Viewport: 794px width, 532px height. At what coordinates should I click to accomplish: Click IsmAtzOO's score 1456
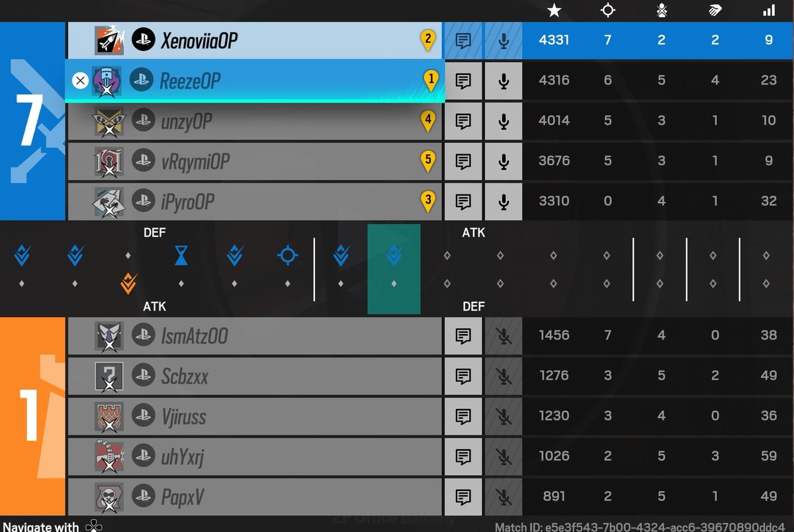pos(554,335)
